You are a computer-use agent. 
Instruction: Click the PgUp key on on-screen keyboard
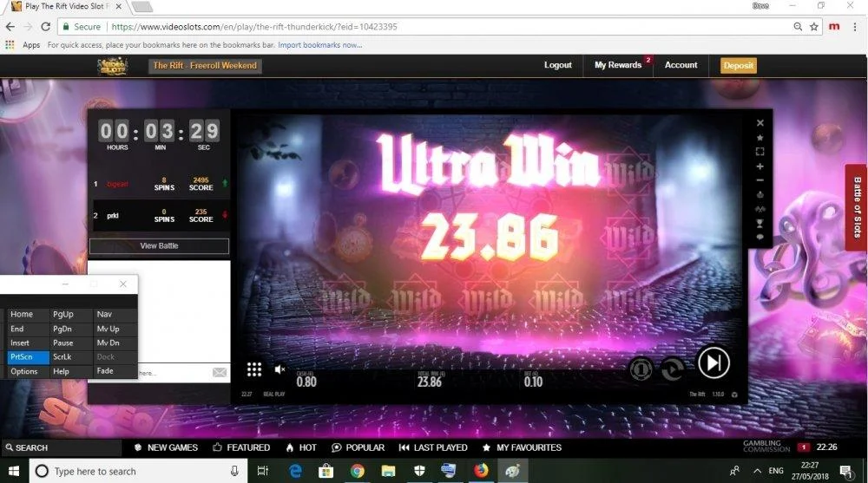coord(71,314)
